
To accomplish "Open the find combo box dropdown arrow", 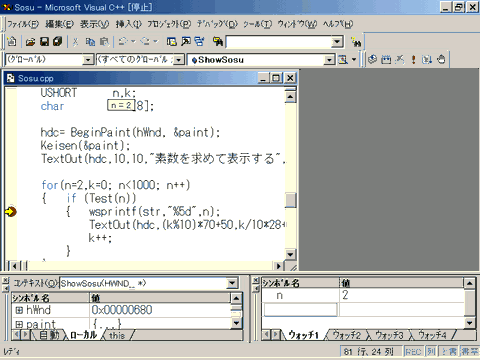I will coord(337,42).
